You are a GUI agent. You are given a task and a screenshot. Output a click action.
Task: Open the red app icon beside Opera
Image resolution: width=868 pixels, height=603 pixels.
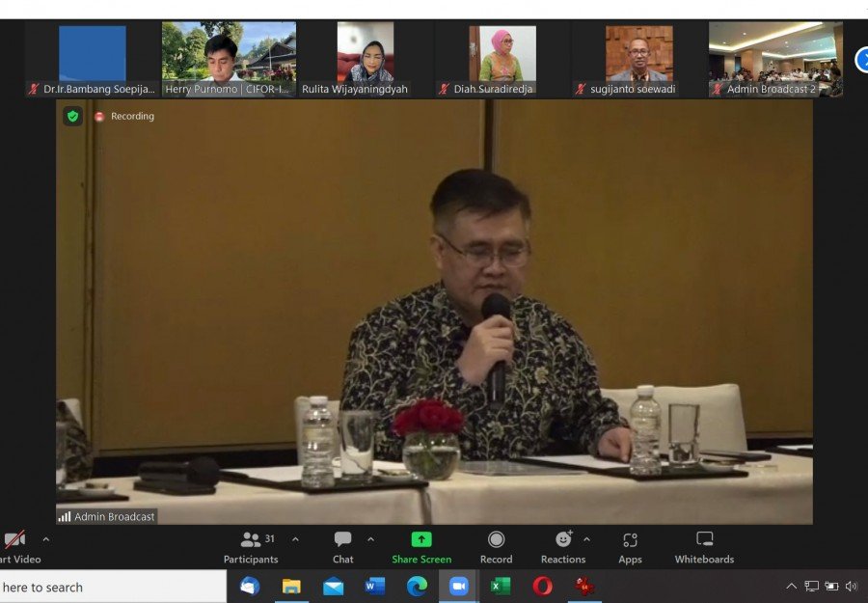click(584, 587)
